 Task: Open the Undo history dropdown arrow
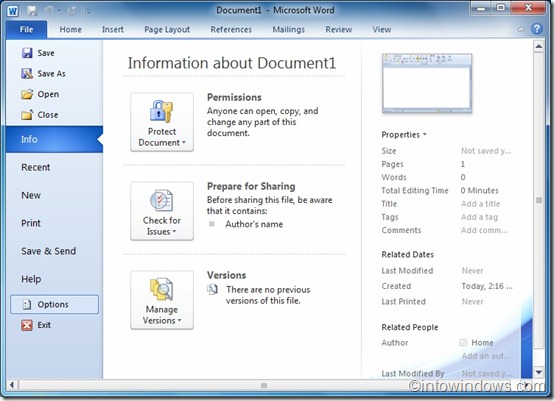59,11
